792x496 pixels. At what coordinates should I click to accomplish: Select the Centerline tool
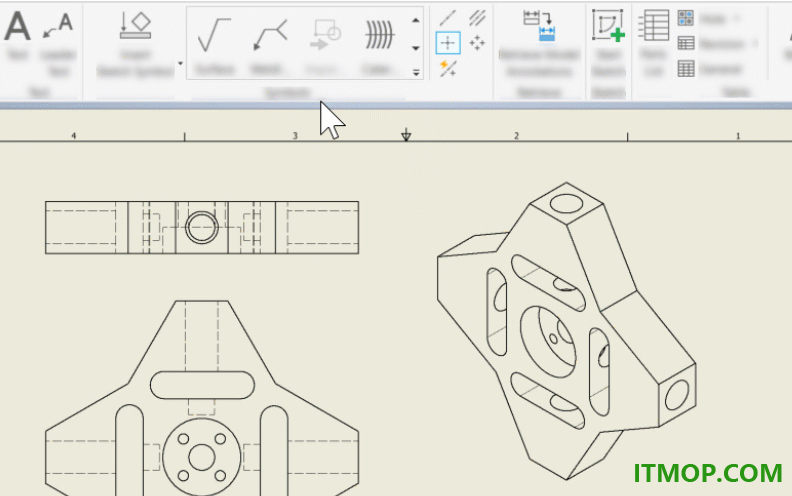[448, 18]
